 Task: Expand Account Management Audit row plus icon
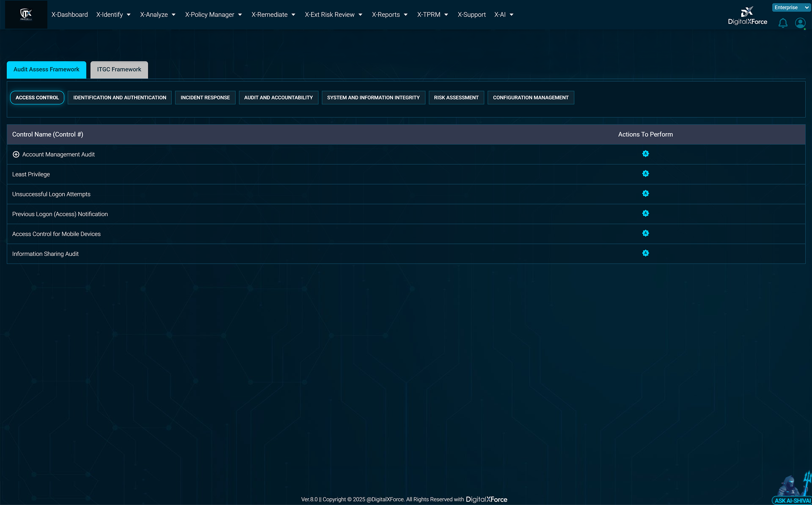(x=16, y=154)
